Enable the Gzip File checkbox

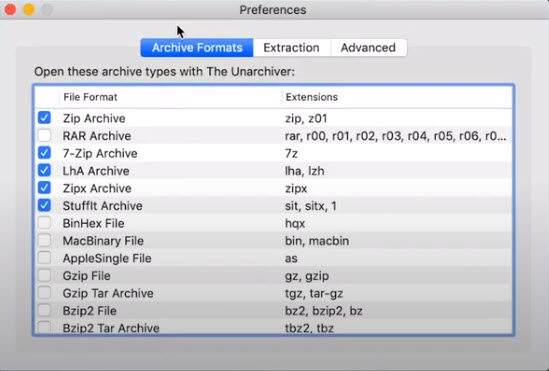tap(44, 275)
